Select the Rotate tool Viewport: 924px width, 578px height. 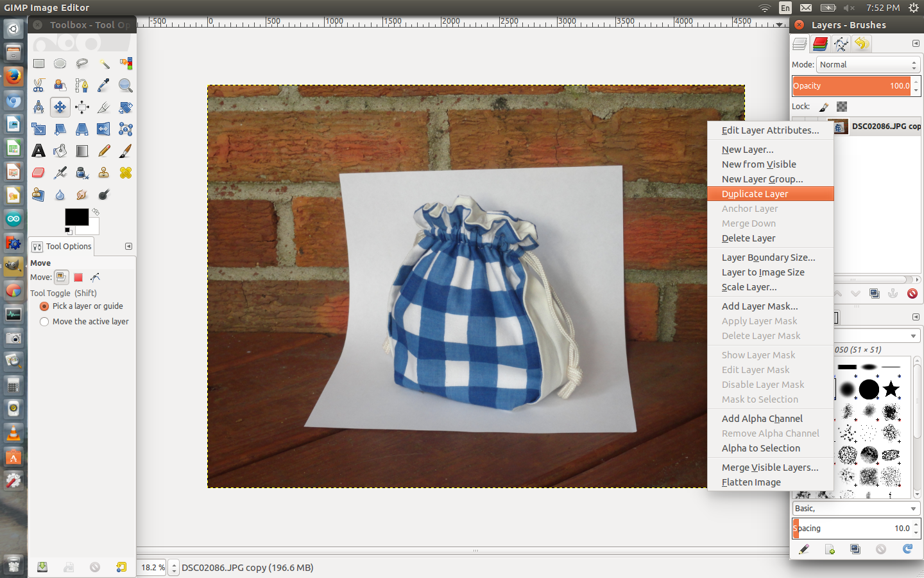pyautogui.click(x=126, y=107)
